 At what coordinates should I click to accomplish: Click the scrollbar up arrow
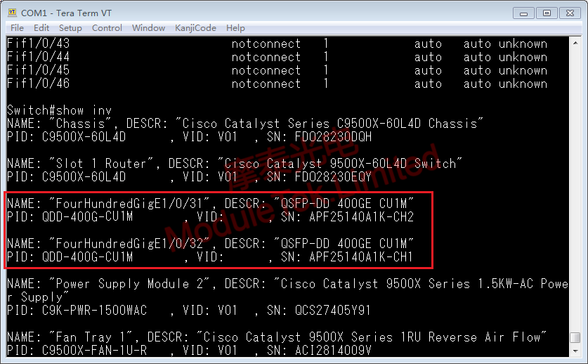coord(575,43)
